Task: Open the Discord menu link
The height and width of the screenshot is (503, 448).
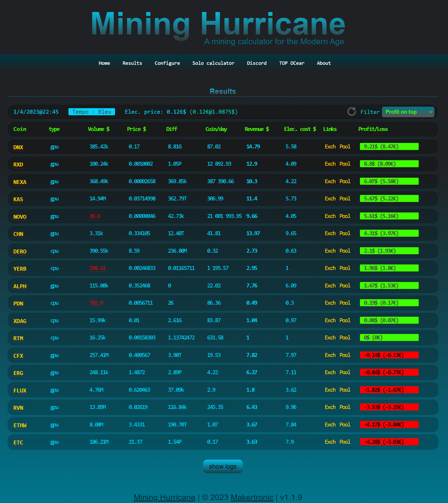Action: point(257,63)
